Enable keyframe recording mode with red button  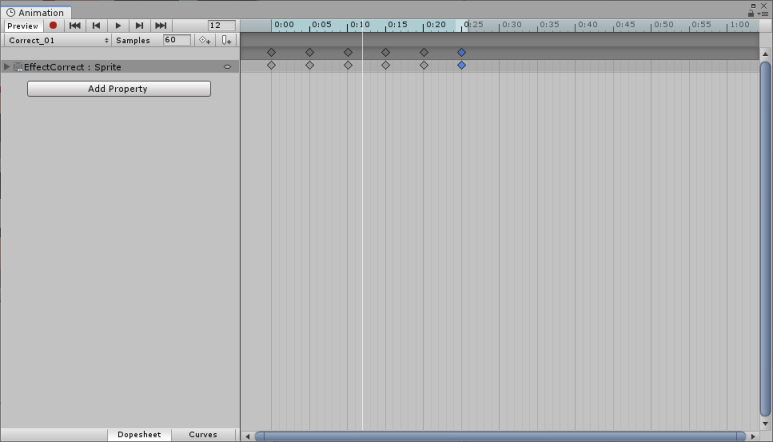coord(53,26)
